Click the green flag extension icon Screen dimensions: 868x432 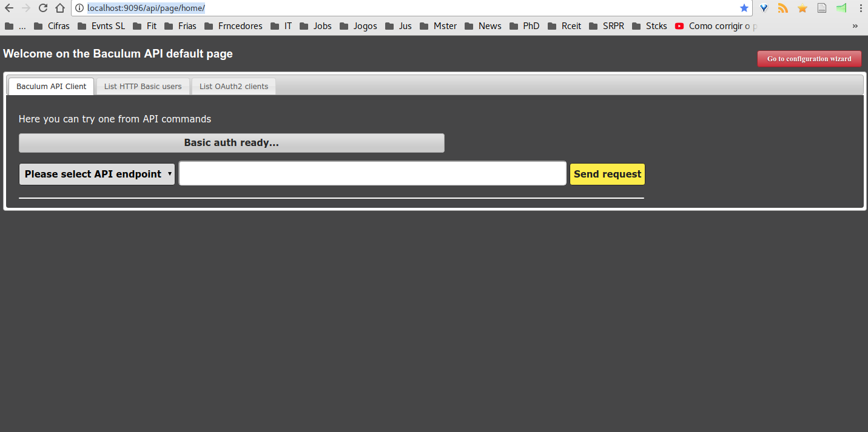841,8
